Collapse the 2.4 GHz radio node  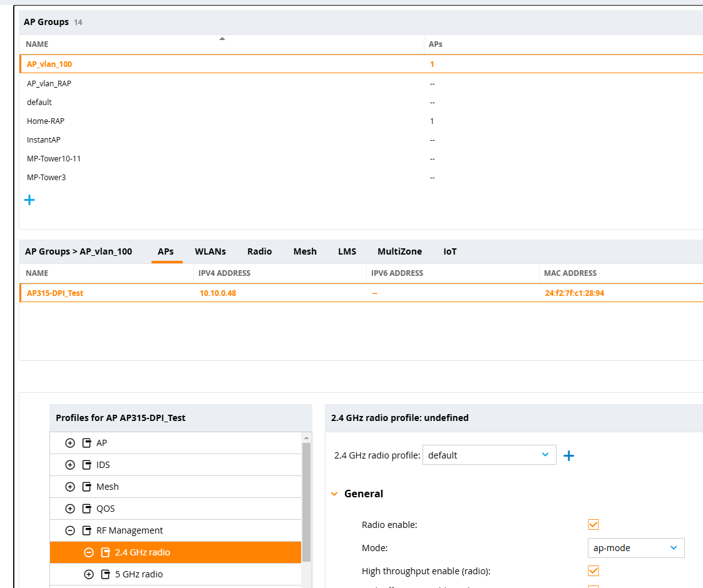(89, 552)
